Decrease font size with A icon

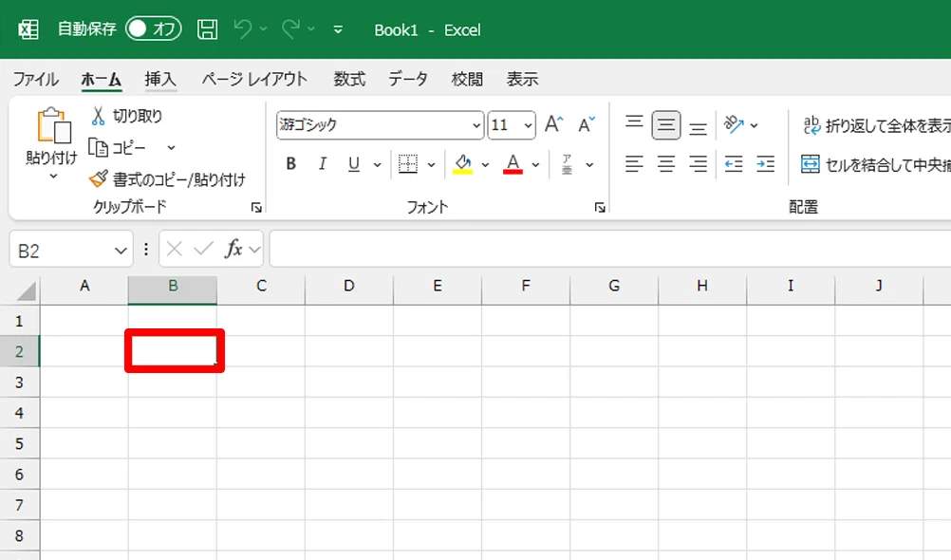[x=587, y=124]
